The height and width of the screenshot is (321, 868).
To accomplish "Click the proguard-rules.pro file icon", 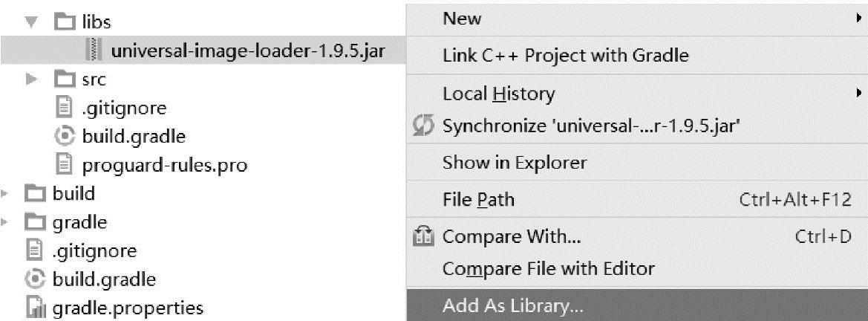I will click(x=65, y=165).
